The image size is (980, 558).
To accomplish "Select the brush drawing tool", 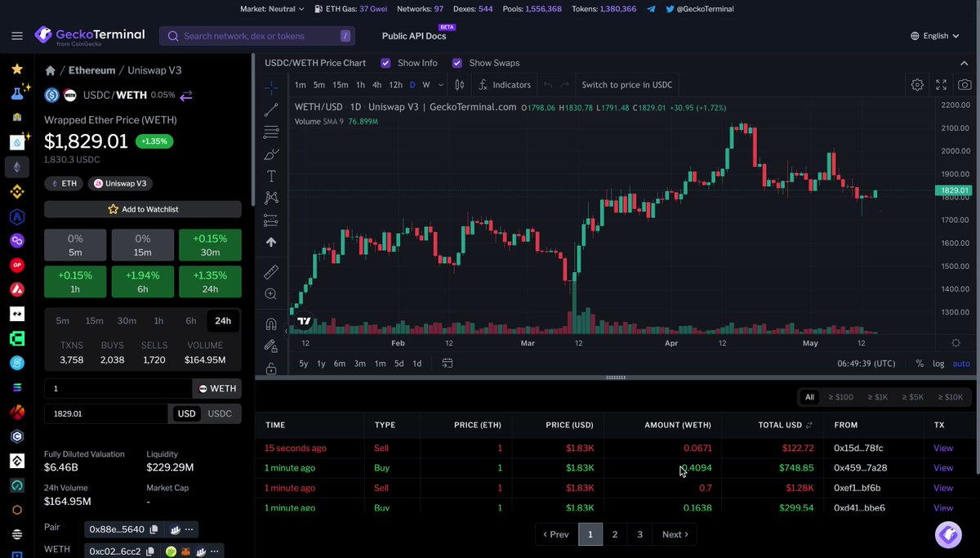I will click(x=271, y=154).
